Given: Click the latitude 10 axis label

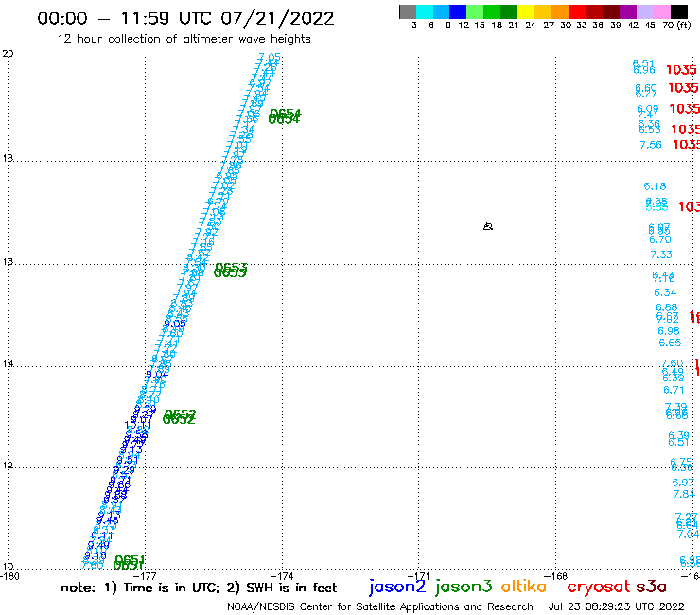Looking at the screenshot, I should [8, 567].
